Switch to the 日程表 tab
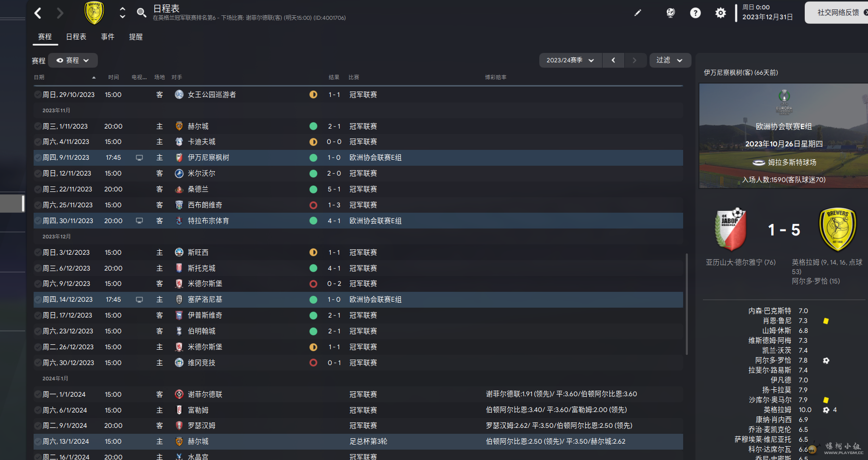This screenshot has width=868, height=460. [x=76, y=37]
